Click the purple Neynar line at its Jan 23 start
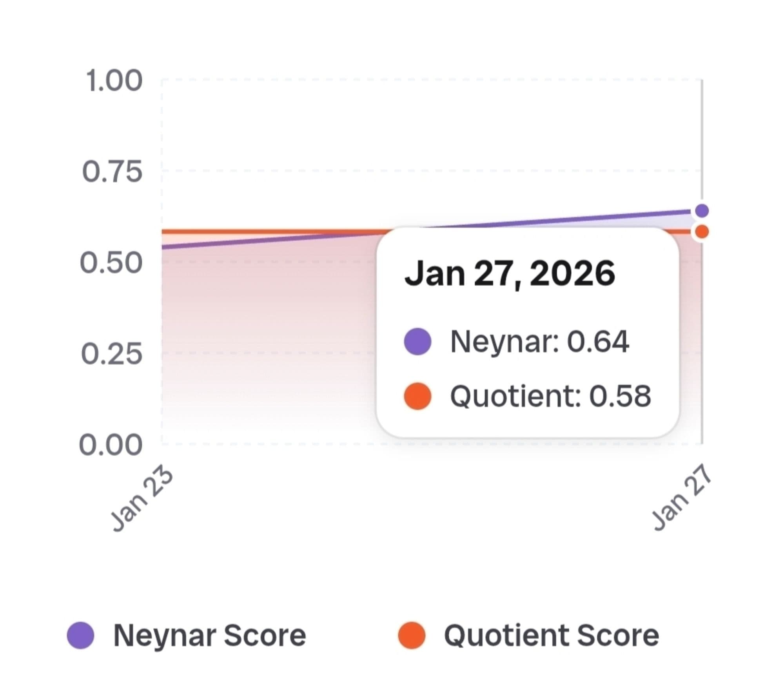 165,246
